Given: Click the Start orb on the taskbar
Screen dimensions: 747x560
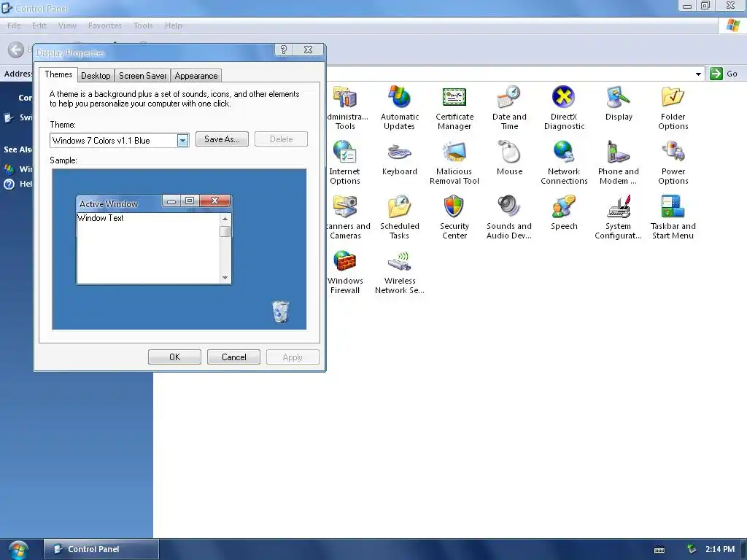Looking at the screenshot, I should [x=18, y=550].
